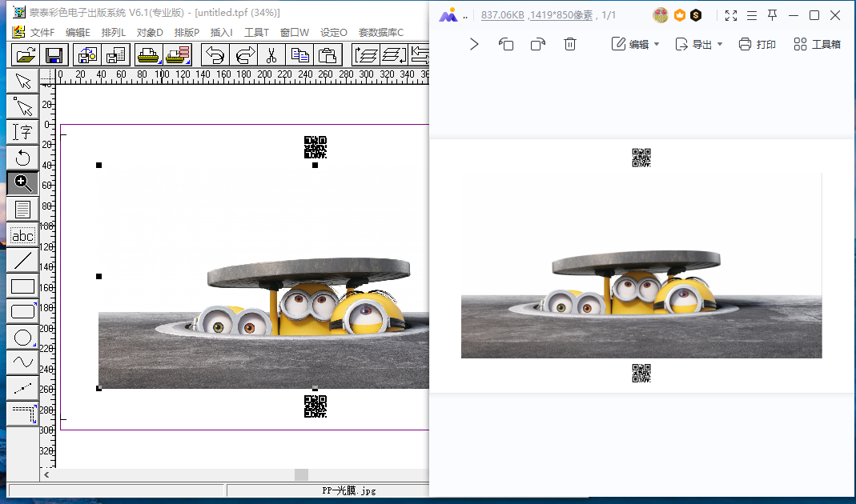This screenshot has width=856, height=504.
Task: Select the rotate tool
Action: (x=22, y=158)
